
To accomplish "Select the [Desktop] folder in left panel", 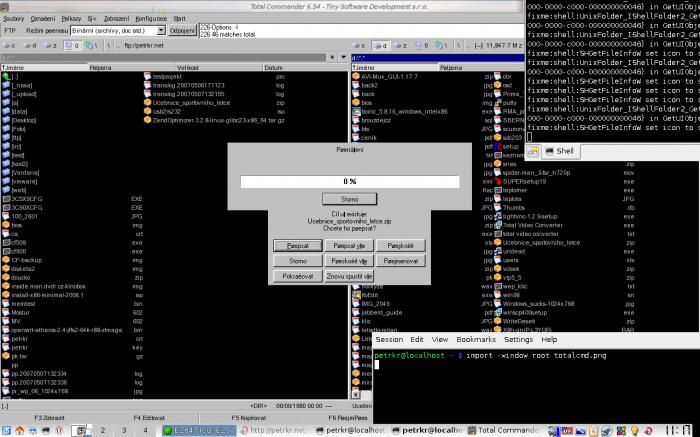I will [x=23, y=120].
